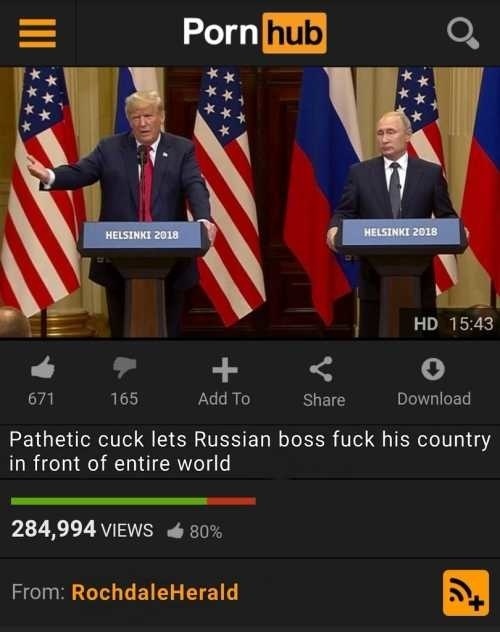Select the Download label

pyautogui.click(x=434, y=399)
